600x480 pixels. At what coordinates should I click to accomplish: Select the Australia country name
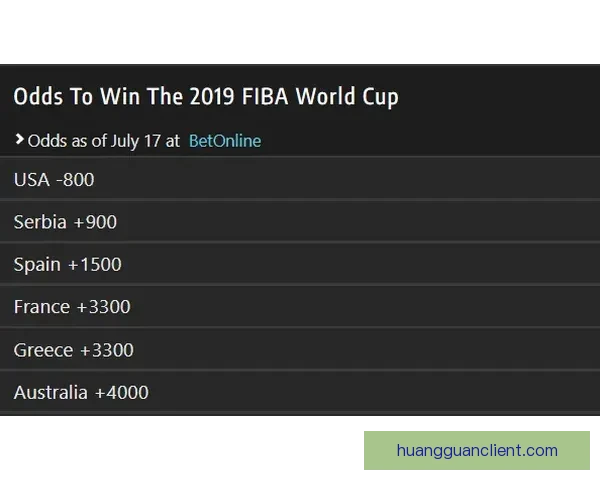[x=51, y=393]
